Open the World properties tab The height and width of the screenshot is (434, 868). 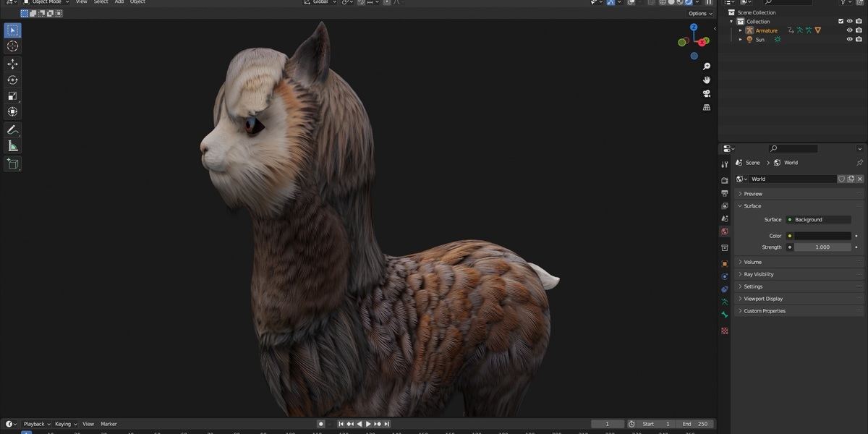725,231
